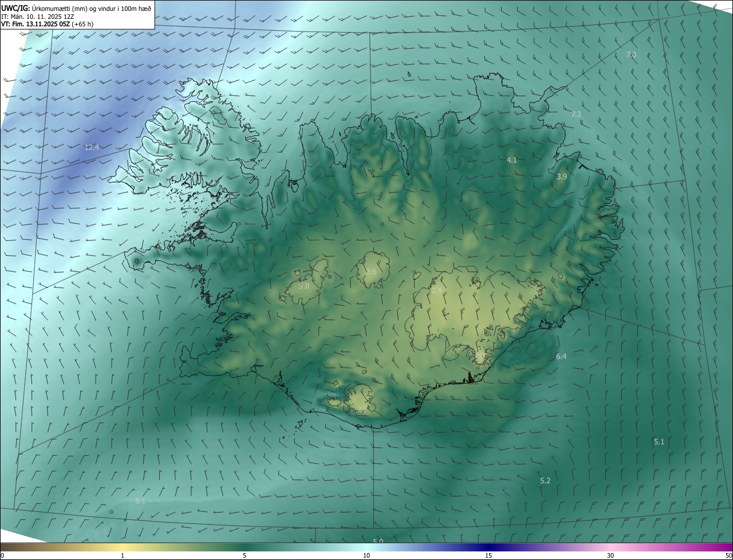Click the 6.4 value label offshore
The image size is (733, 560).
561,357
